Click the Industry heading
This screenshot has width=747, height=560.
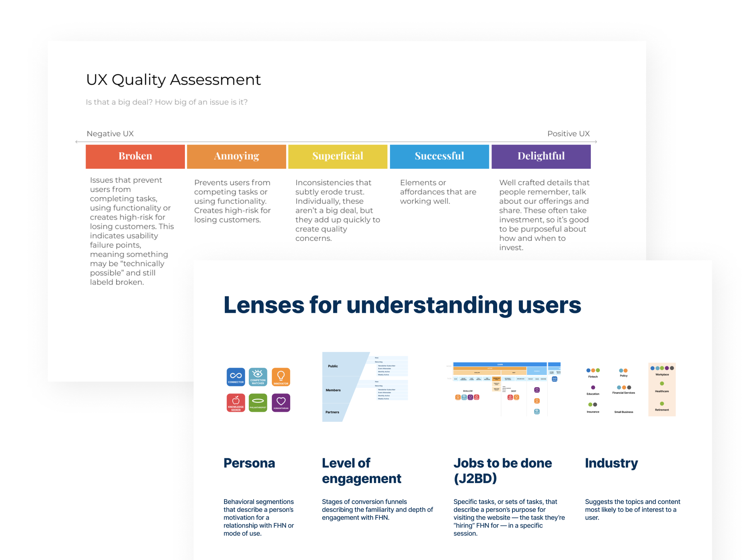click(611, 463)
